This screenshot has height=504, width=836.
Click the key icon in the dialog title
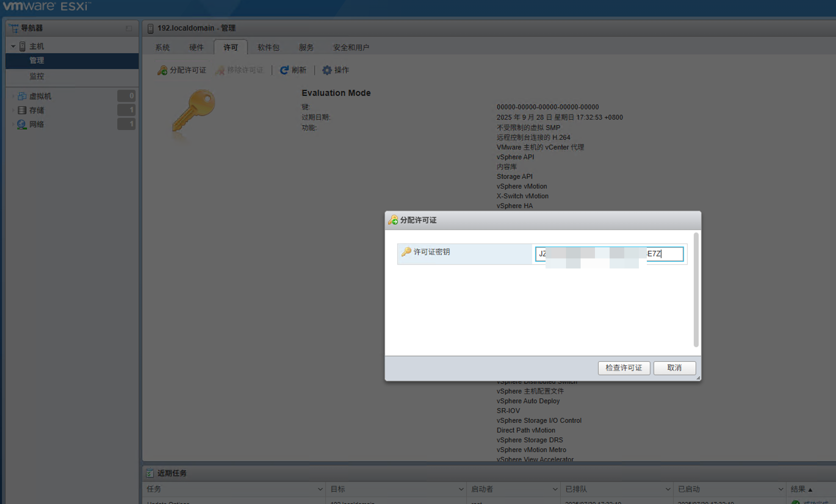393,220
